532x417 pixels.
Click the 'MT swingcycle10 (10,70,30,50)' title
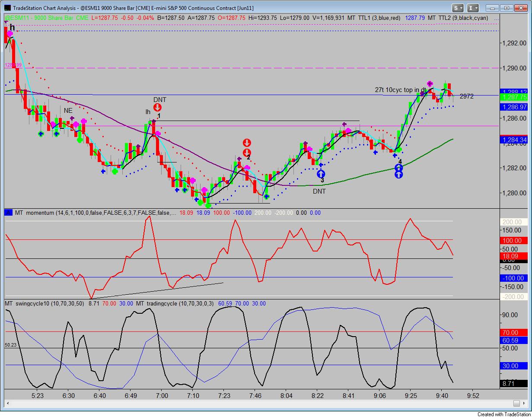click(x=45, y=303)
